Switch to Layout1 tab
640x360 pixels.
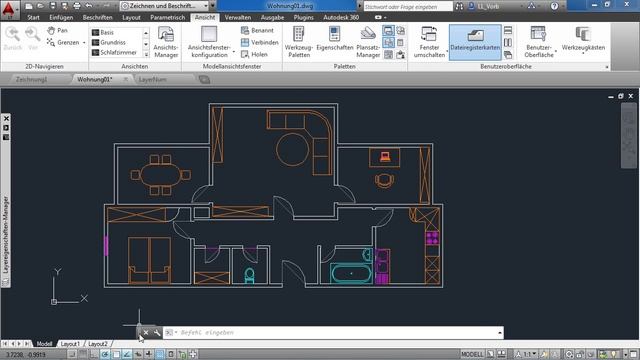70,344
